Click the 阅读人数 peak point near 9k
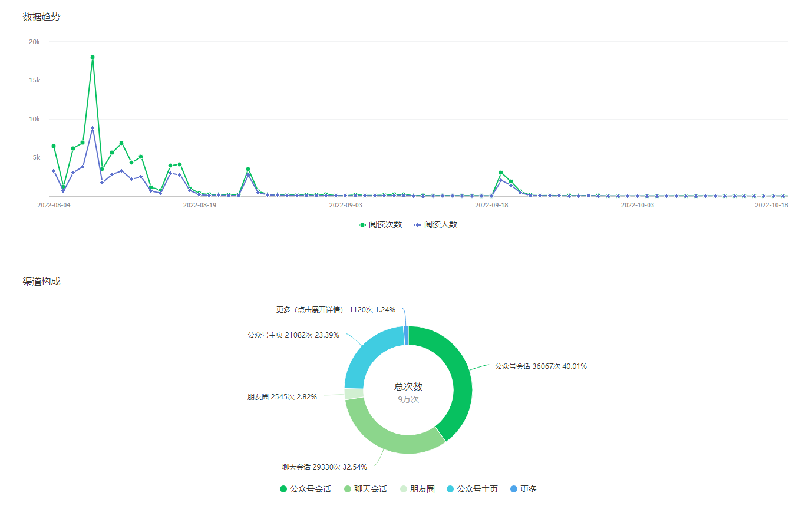This screenshot has height=529, width=812. [x=93, y=128]
